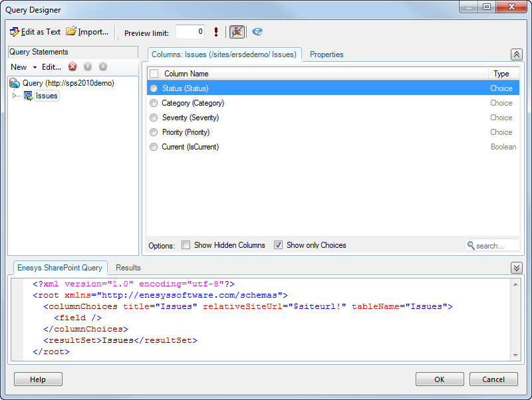This screenshot has width=532, height=400.
Task: Select the Category column radio button
Action: [x=154, y=103]
